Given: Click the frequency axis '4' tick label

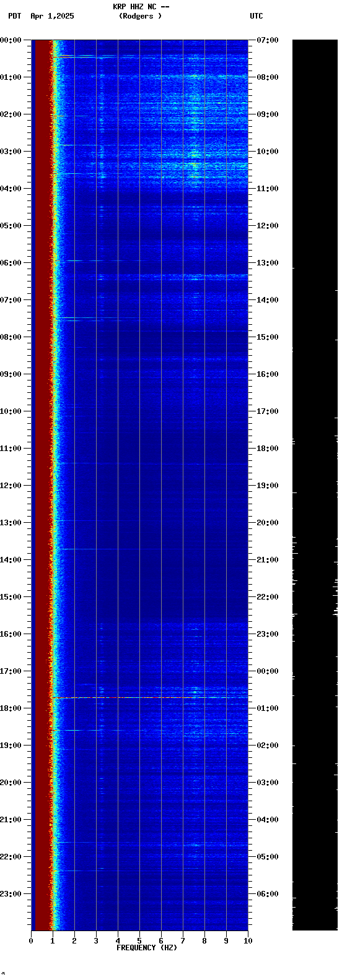Looking at the screenshot, I should click(118, 941).
